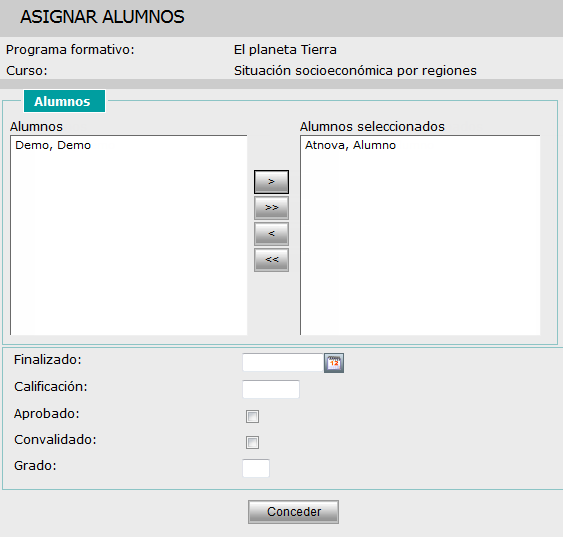Click the 'ASIGNAR ALUMNOS' heading
Viewport: 563px width, 537px height.
pyautogui.click(x=102, y=17)
